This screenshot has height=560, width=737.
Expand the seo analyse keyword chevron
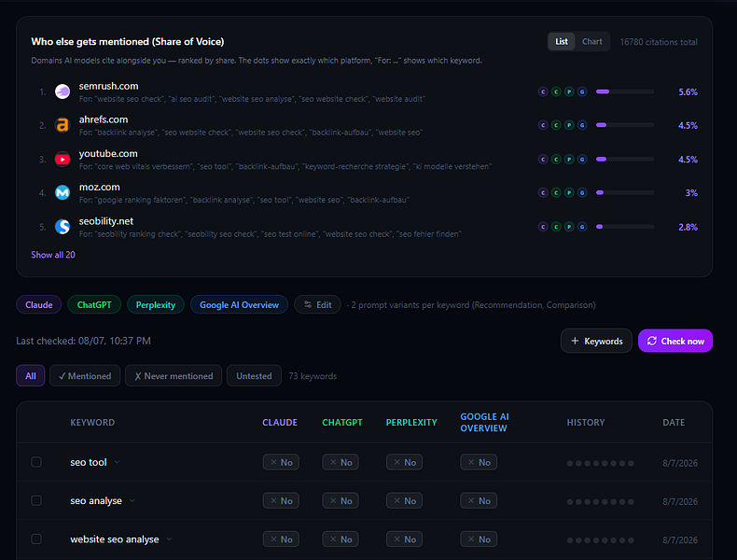coord(132,501)
